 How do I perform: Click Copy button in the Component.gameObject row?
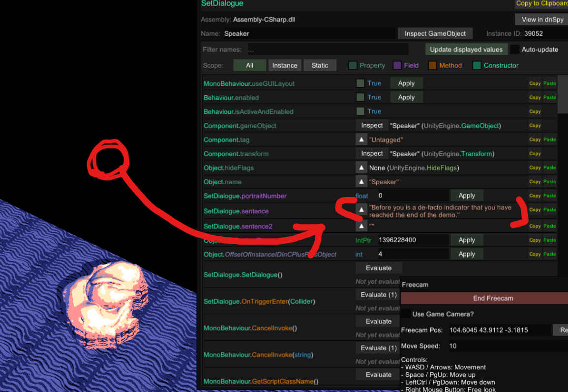[x=535, y=126]
